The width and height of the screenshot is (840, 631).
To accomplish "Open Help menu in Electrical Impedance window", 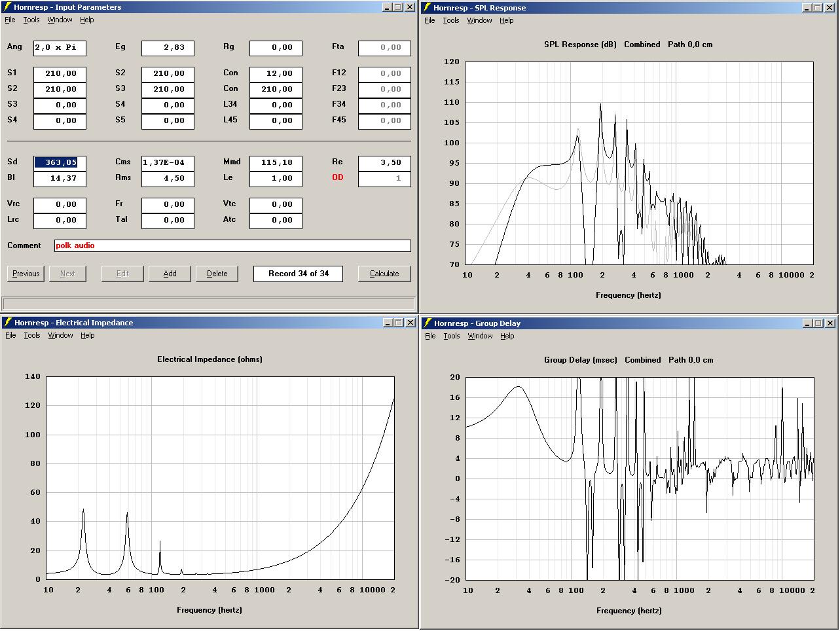I will click(88, 335).
